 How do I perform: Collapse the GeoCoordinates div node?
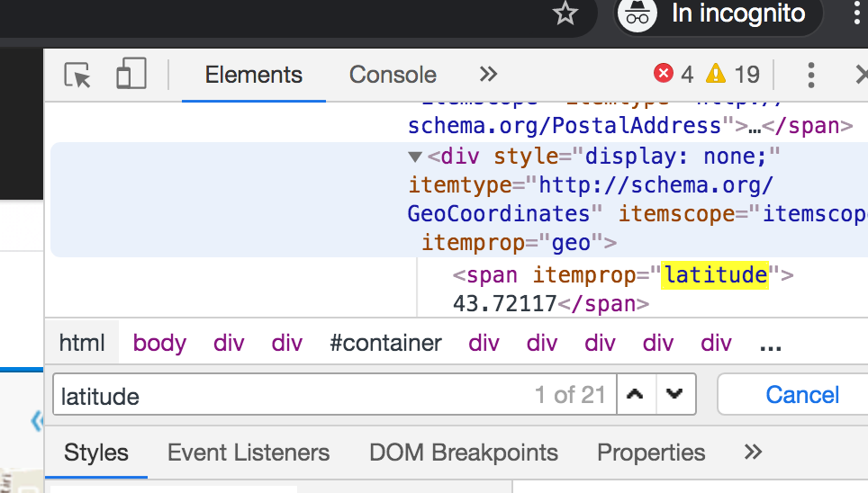[x=415, y=157]
